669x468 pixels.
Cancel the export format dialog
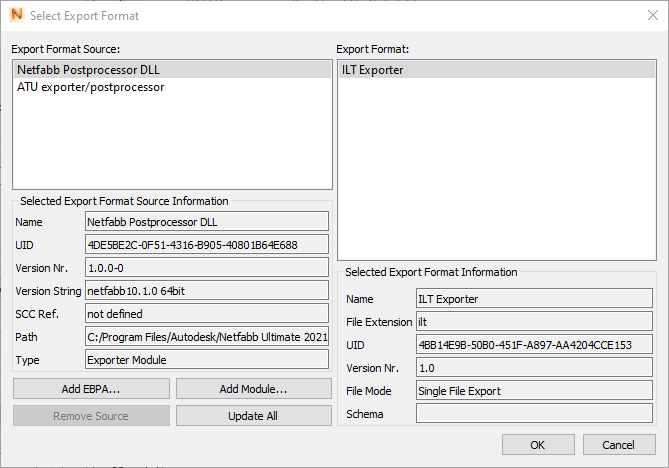pos(618,444)
